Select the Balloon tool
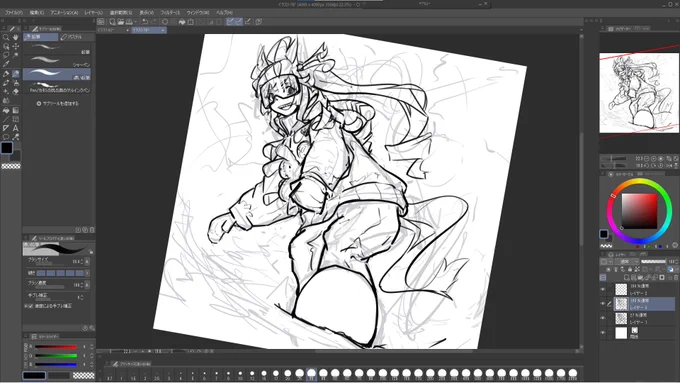680x383 pixels. coord(6,137)
